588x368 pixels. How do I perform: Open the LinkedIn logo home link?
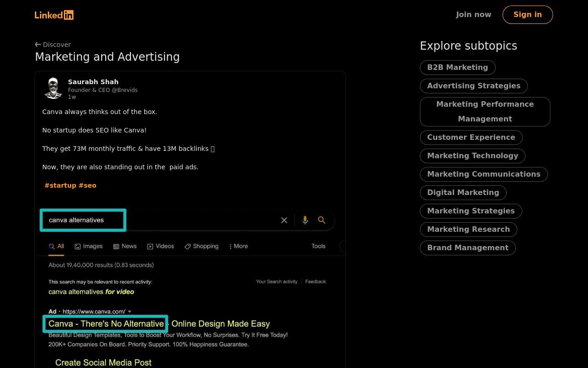coord(54,15)
